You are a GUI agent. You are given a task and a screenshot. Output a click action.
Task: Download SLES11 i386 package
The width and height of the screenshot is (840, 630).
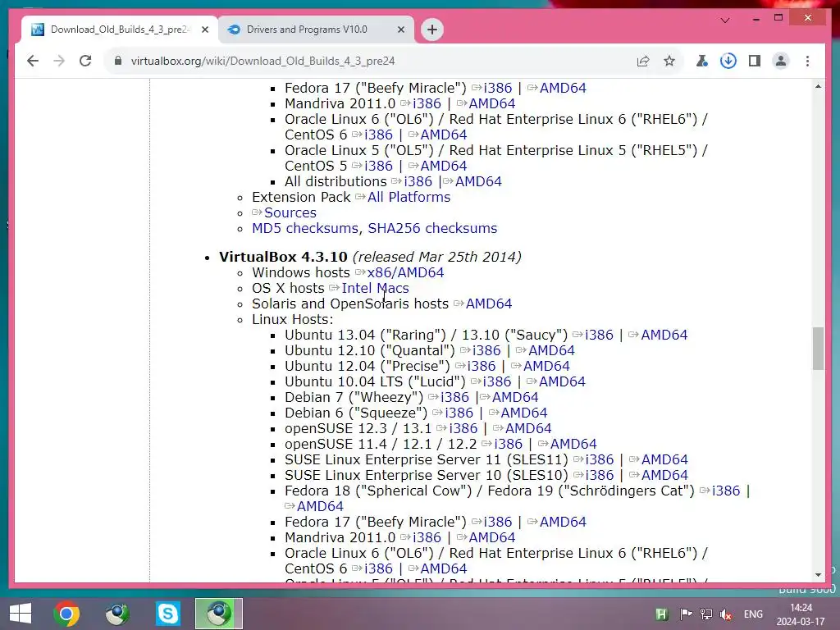coord(600,459)
